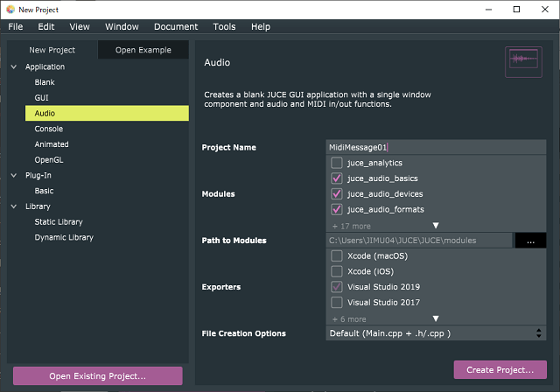Enable the Xcode (macOS) exporter
This screenshot has height=392, width=560.
[x=336, y=256]
